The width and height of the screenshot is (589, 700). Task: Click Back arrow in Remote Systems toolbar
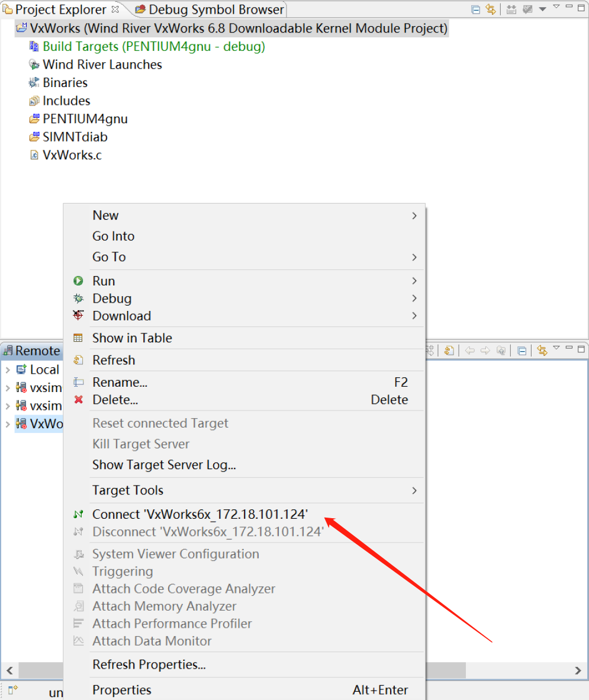470,351
